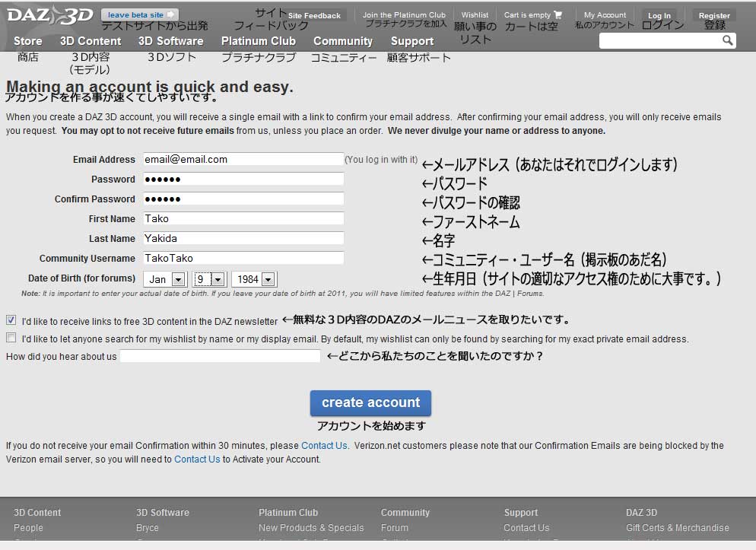756x550 pixels.
Task: Click the Cart is empty text
Action: (x=527, y=15)
